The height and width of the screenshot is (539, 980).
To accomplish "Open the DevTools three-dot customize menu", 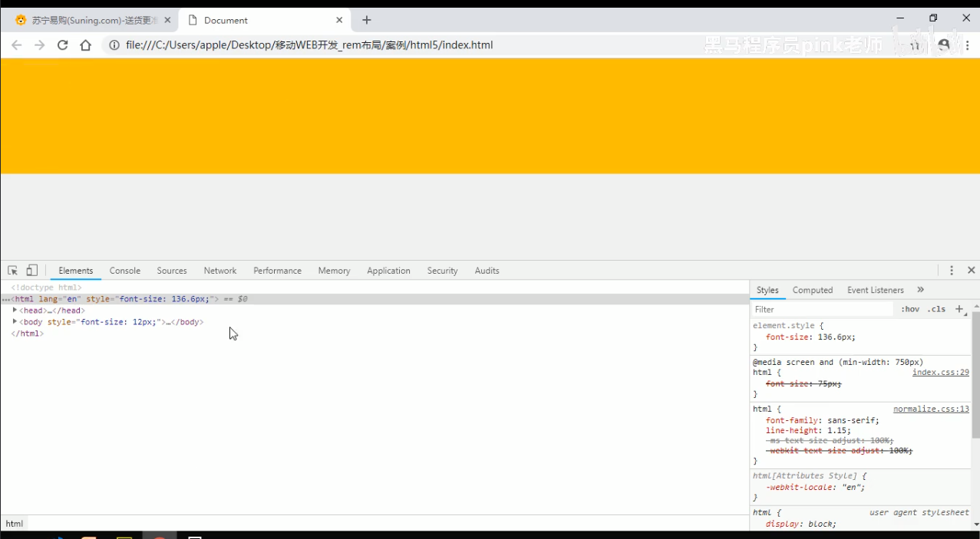I will 952,271.
